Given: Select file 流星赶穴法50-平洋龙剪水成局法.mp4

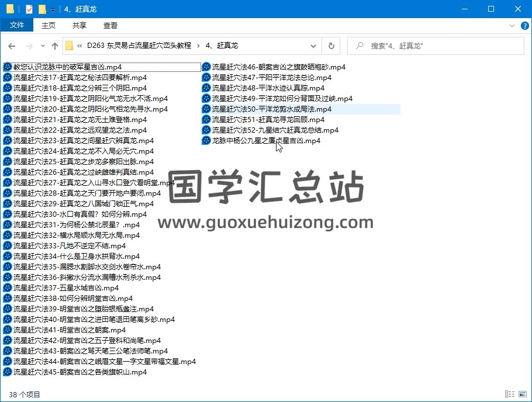Looking at the screenshot, I should [271, 109].
